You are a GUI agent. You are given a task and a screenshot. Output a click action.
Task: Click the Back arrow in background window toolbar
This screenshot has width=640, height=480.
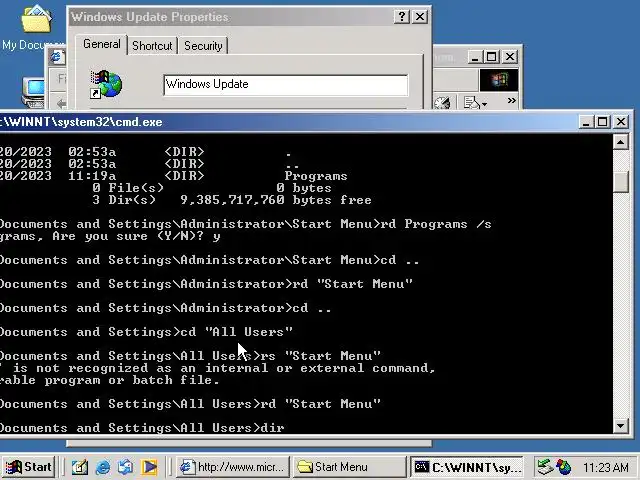point(61,104)
